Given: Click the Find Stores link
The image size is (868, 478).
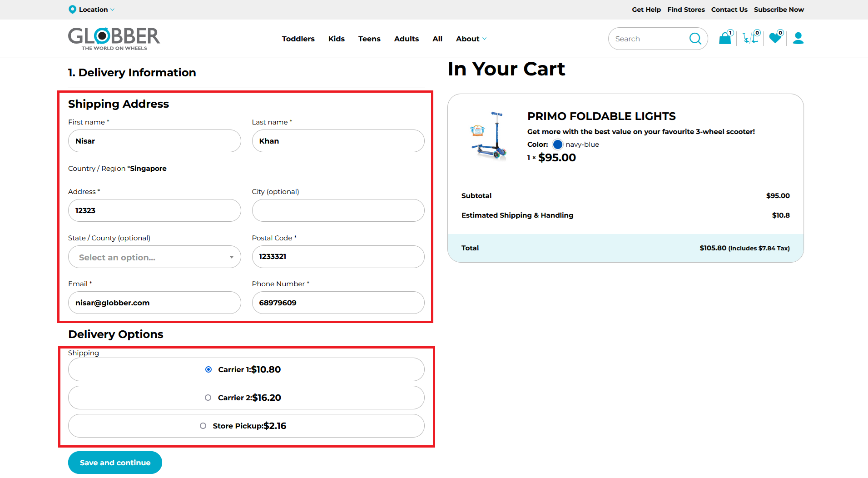Looking at the screenshot, I should [x=686, y=10].
